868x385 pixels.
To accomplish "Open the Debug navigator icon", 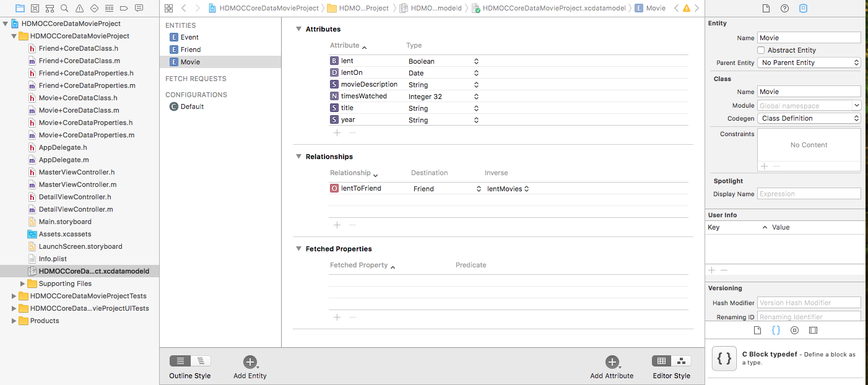I will [x=109, y=8].
